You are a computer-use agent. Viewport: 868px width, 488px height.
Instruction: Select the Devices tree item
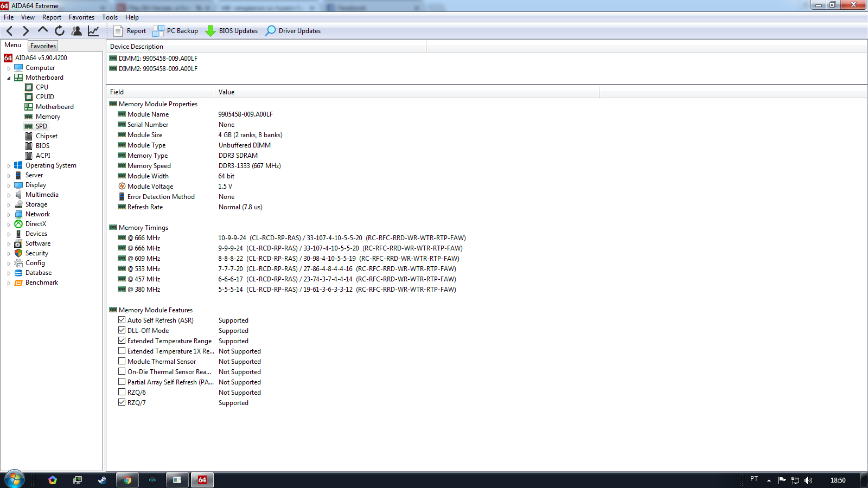pyautogui.click(x=36, y=234)
